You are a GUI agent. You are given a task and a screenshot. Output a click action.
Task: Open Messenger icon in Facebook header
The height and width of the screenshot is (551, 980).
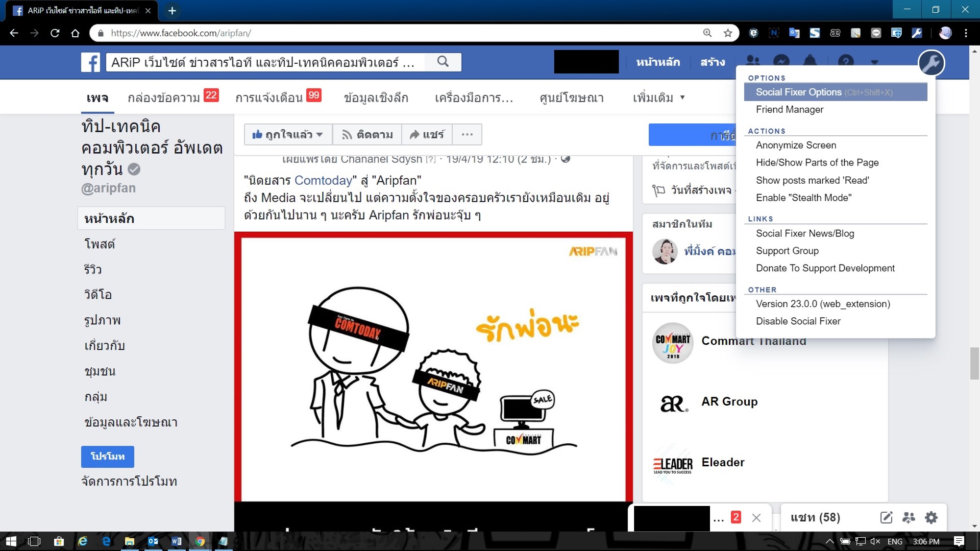[x=781, y=62]
